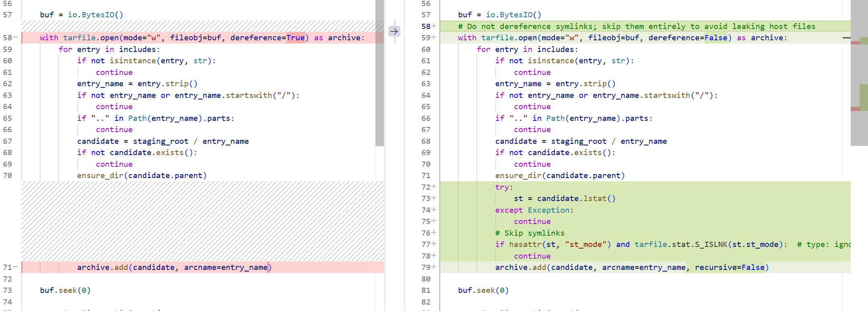Click 'for entry in includes:' in left pane
The image size is (868, 311).
click(x=109, y=50)
